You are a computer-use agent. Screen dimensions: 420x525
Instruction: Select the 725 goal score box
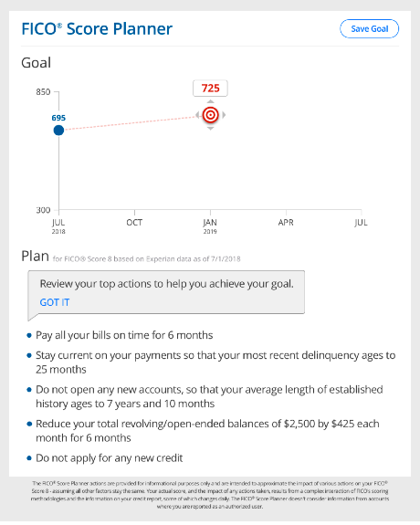[x=210, y=89]
